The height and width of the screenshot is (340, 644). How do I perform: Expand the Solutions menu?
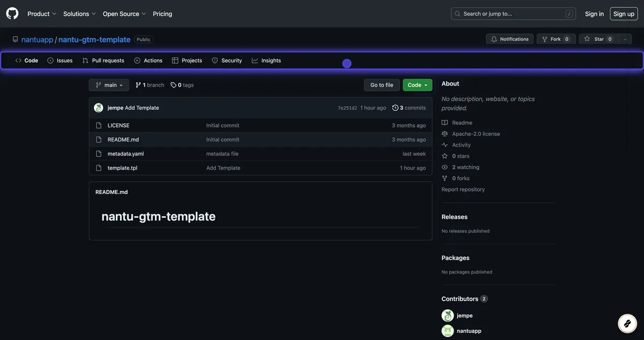coord(79,14)
